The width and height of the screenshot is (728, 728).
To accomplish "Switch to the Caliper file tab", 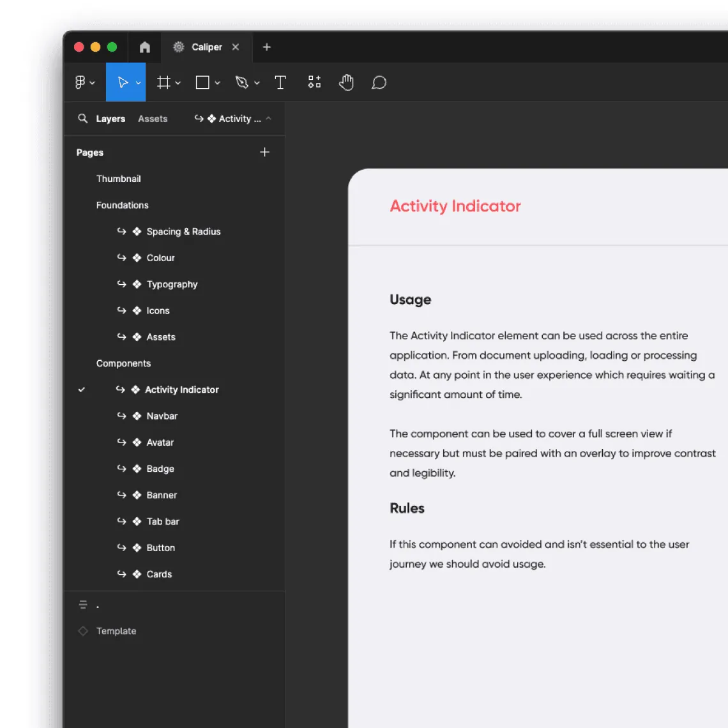I will (x=207, y=47).
